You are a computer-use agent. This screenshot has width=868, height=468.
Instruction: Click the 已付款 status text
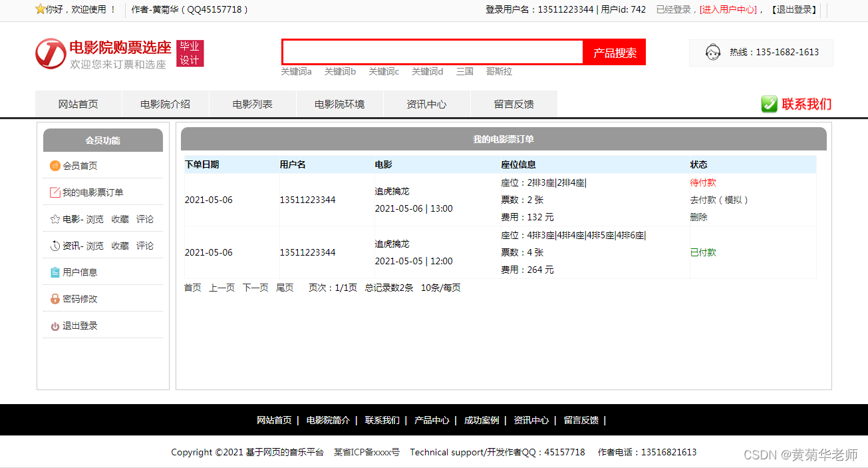coord(703,252)
